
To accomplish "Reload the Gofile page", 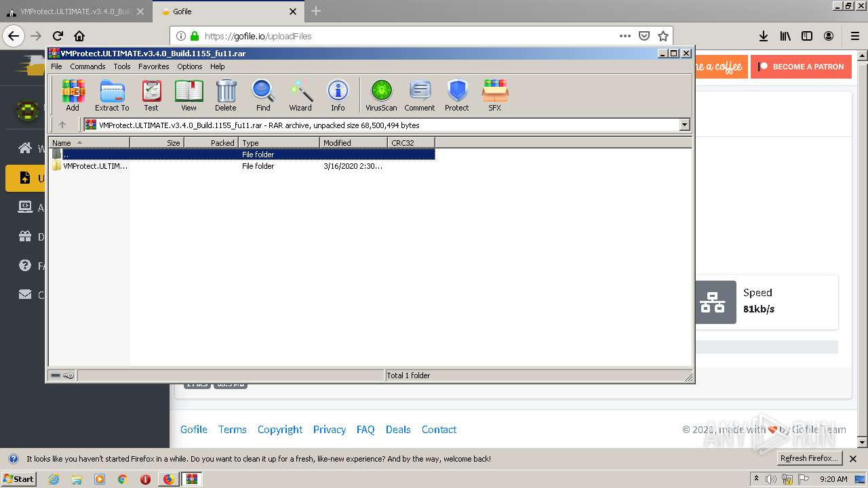I will [58, 36].
